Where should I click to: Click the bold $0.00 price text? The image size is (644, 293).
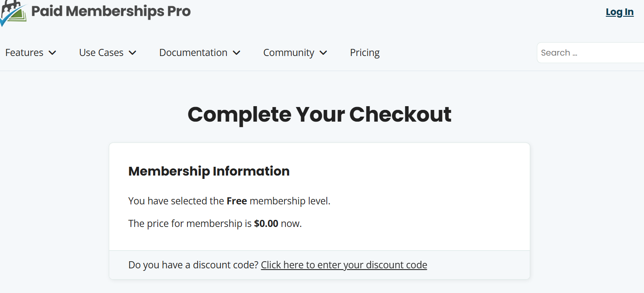coord(266,224)
